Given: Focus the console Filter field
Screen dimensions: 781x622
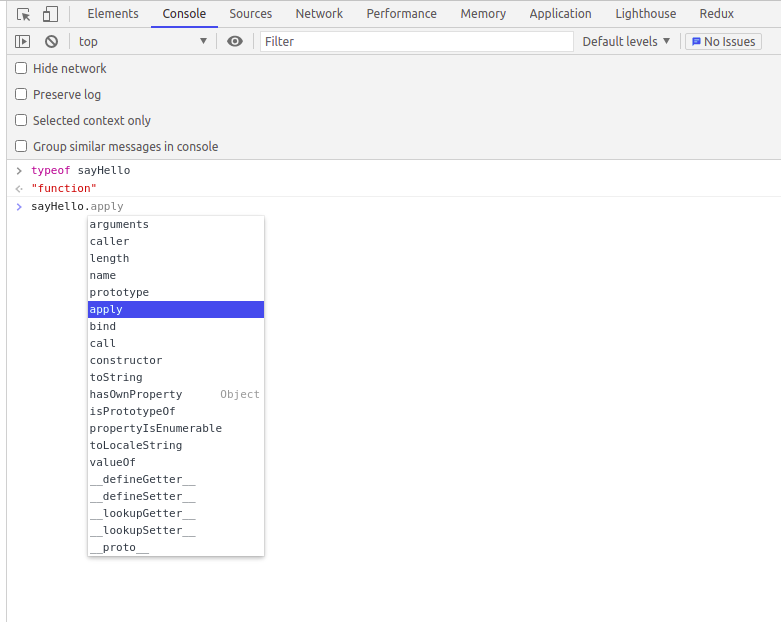Looking at the screenshot, I should coord(416,41).
